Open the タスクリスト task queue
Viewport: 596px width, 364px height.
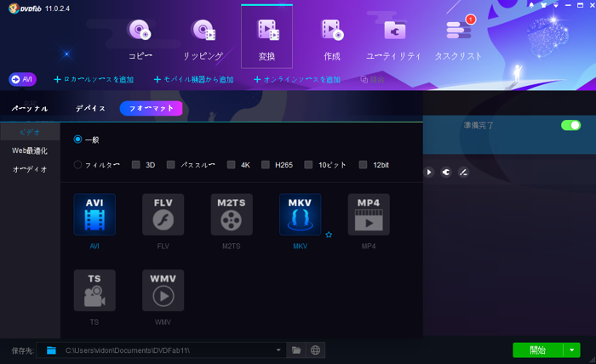coord(458,39)
